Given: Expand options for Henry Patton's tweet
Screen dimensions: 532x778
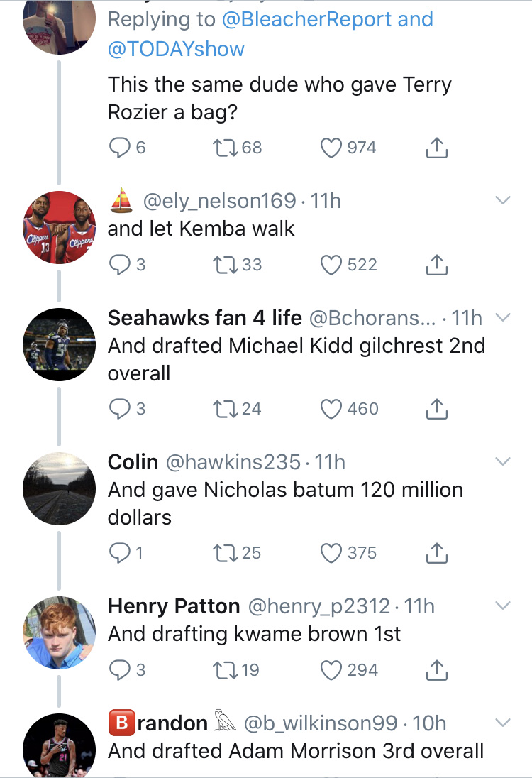Looking at the screenshot, I should [502, 606].
